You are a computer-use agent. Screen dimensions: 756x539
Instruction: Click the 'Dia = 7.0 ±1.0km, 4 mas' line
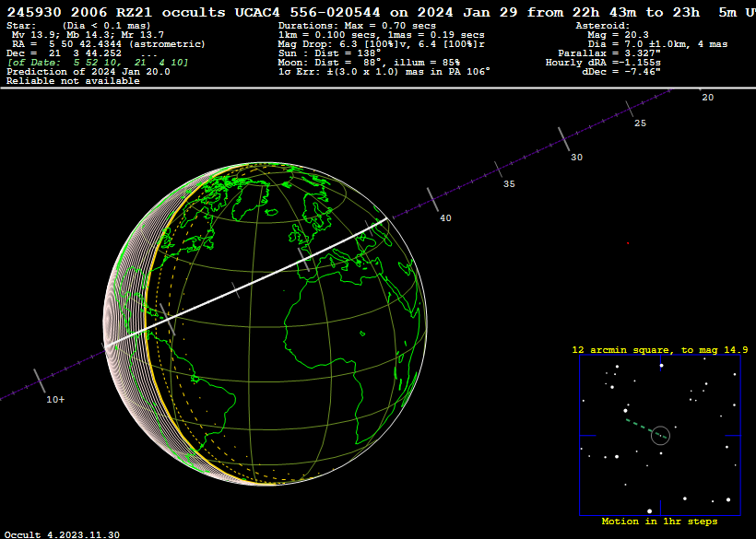click(657, 44)
